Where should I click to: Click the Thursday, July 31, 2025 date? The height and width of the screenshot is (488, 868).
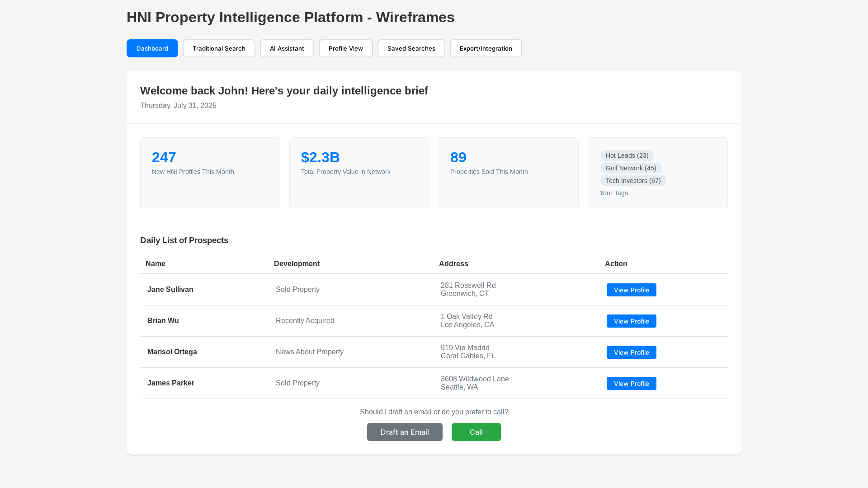pyautogui.click(x=178, y=106)
